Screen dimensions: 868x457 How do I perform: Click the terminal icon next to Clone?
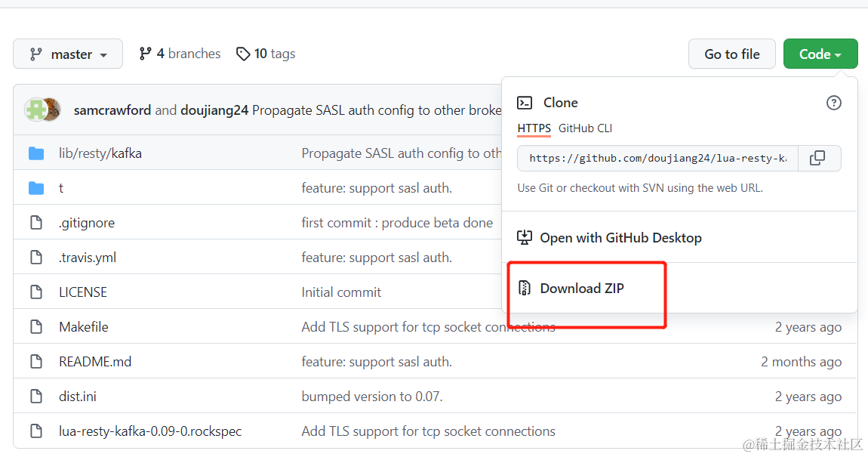coord(525,103)
